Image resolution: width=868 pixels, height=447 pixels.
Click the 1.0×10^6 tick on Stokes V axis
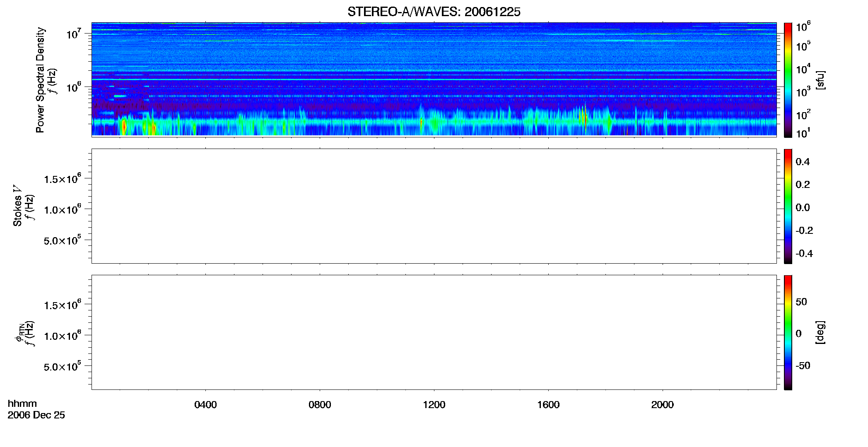click(63, 209)
